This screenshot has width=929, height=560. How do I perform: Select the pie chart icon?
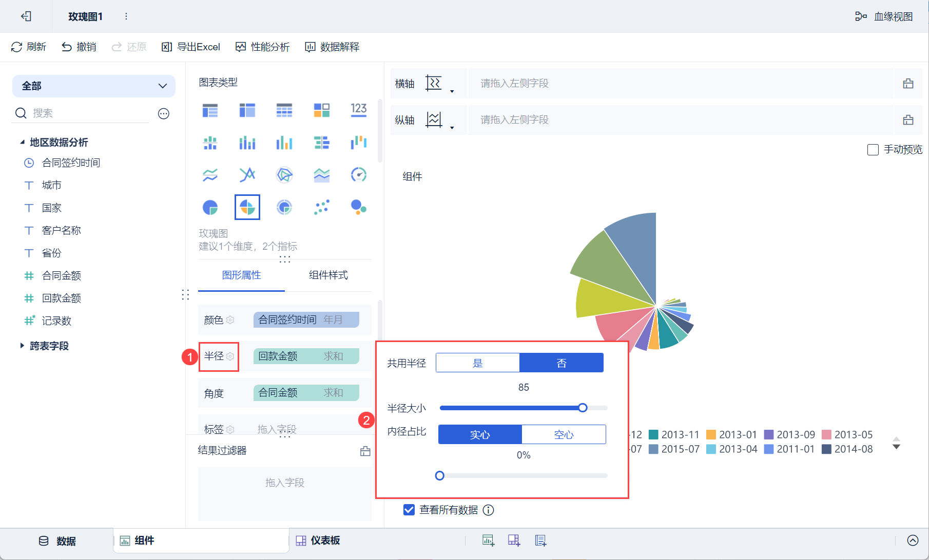click(x=210, y=207)
